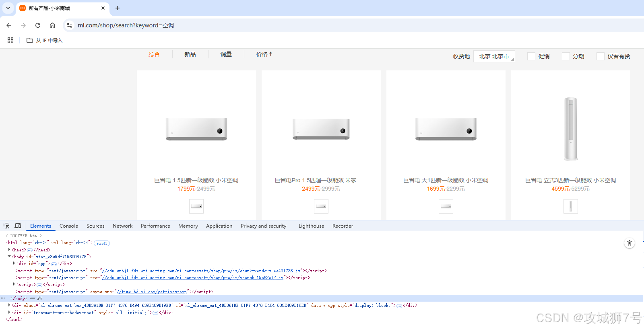Open the time.hd.mi.com/gettimestamp link
This screenshot has height=329, width=644.
pyautogui.click(x=152, y=292)
